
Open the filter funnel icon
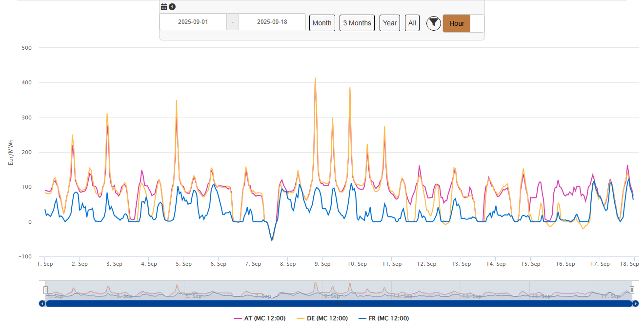[x=433, y=23]
